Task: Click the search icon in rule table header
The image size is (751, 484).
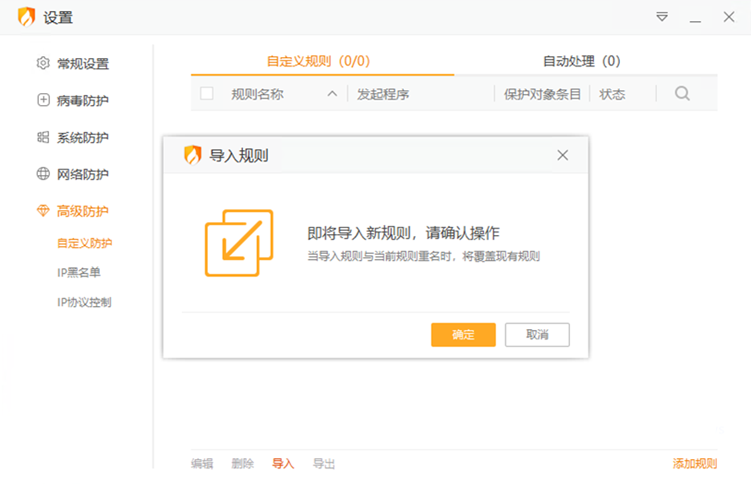Action: [682, 93]
